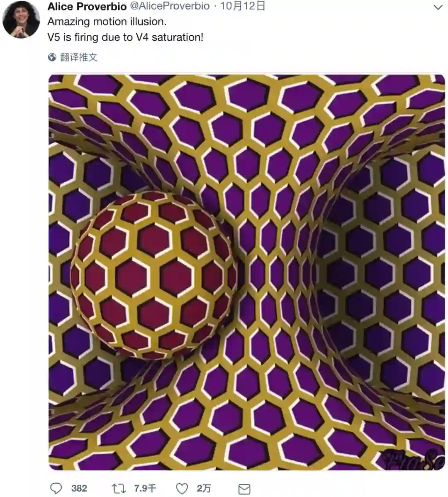
Task: Click the reply speech bubble icon
Action: click(56, 488)
